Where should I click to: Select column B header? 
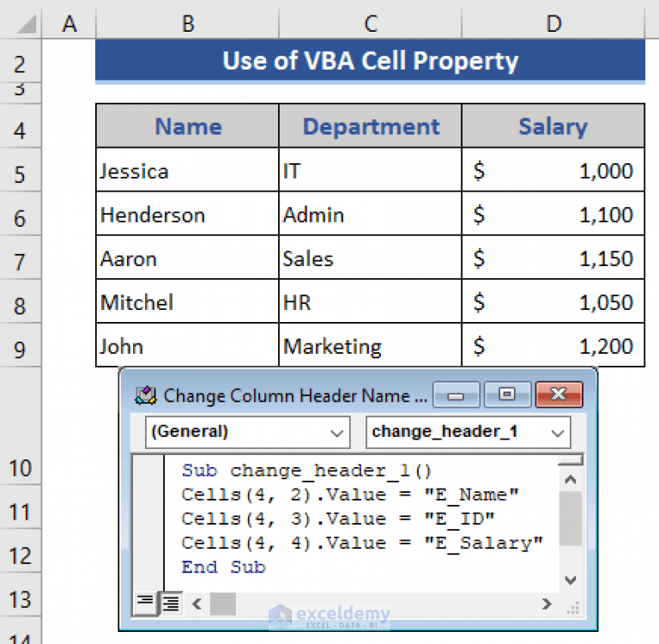pyautogui.click(x=187, y=24)
